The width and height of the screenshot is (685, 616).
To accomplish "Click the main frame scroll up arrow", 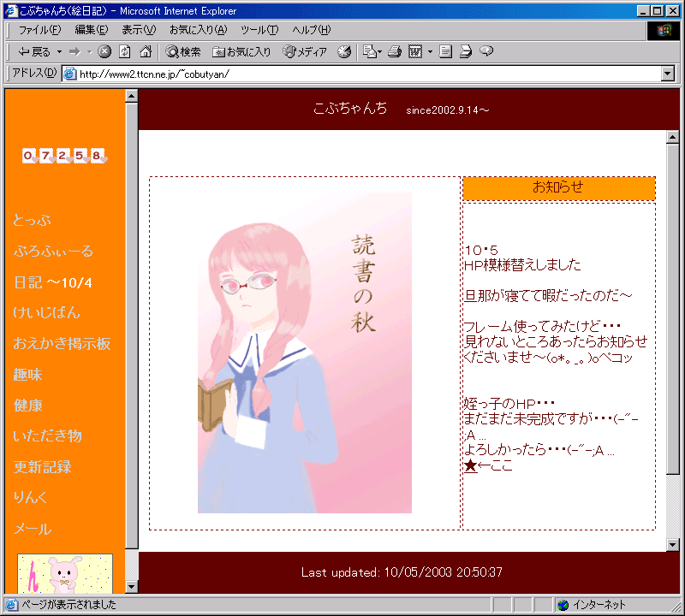I will (673, 138).
